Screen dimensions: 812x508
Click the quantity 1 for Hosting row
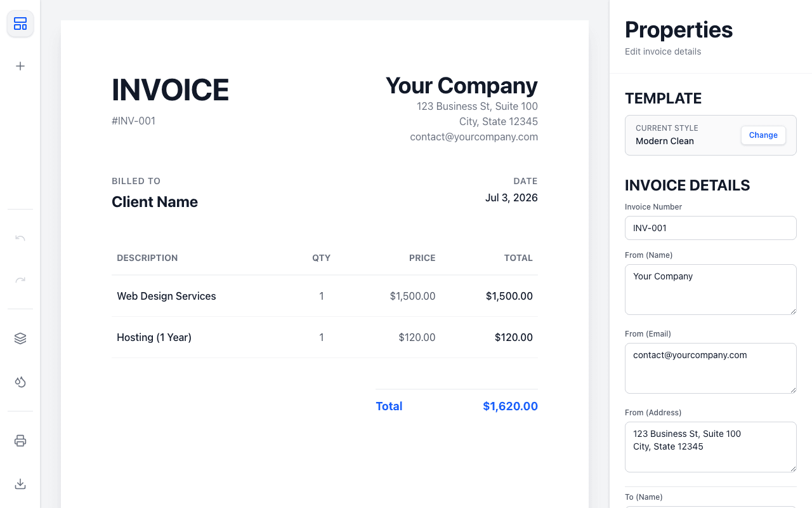tap(322, 337)
